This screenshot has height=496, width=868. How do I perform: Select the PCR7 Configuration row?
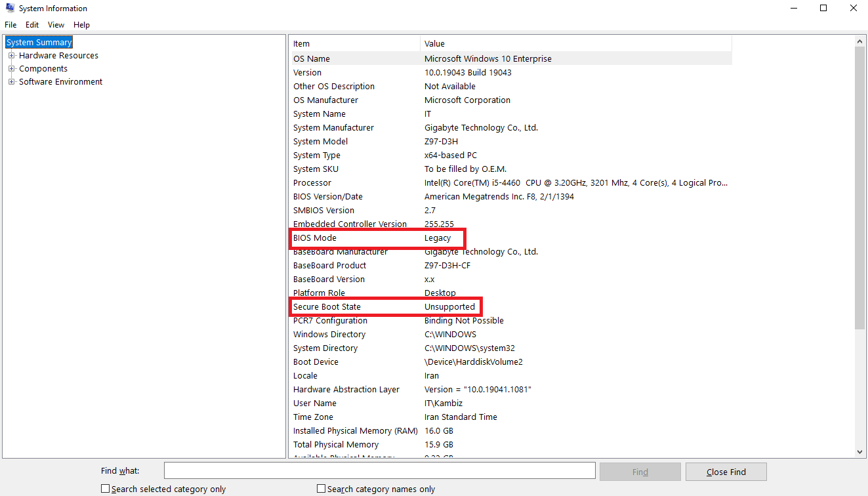[510, 320]
